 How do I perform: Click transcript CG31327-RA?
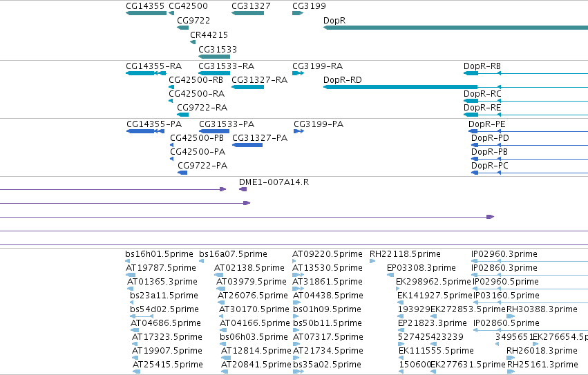[x=247, y=87]
